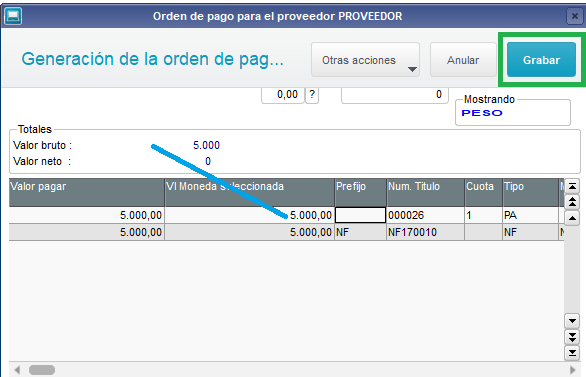586x377 pixels.
Task: Click Vl Moneda 5.000,00 in row NF170010
Action: (250, 232)
